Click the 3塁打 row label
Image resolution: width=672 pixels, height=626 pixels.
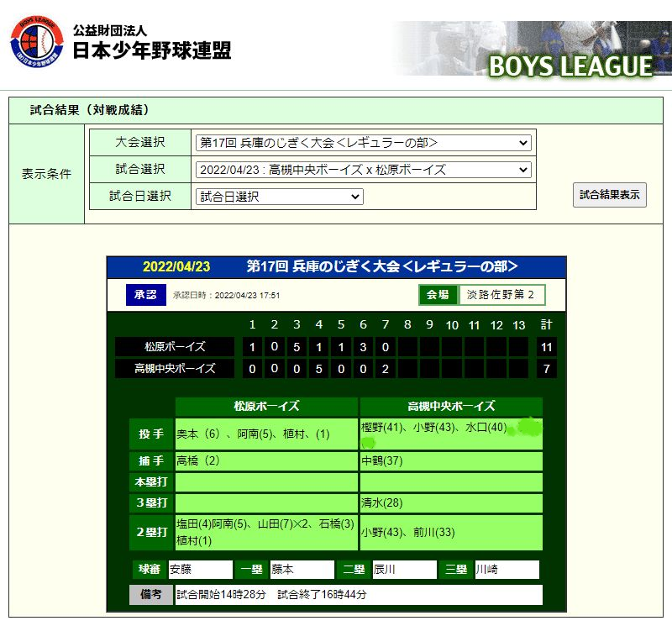tap(151, 503)
